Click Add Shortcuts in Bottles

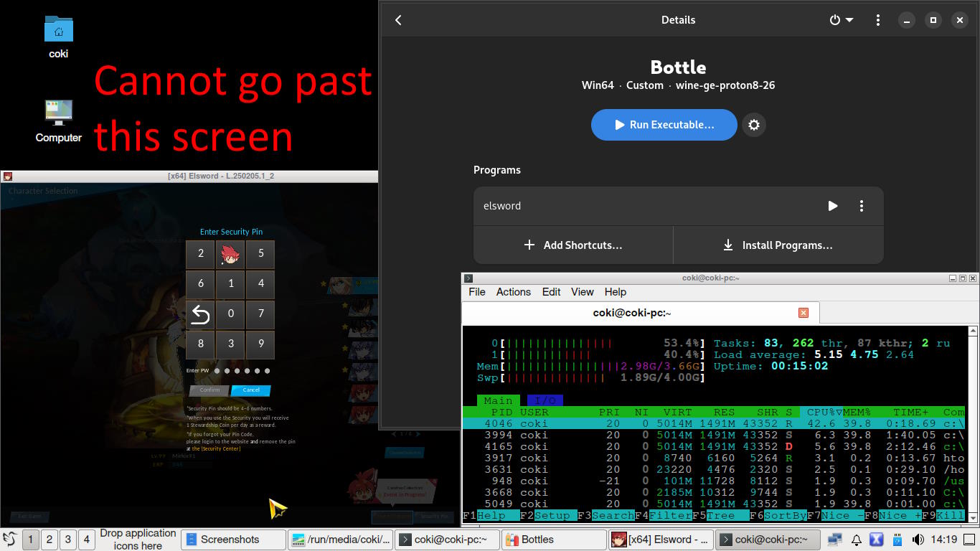[x=573, y=245]
